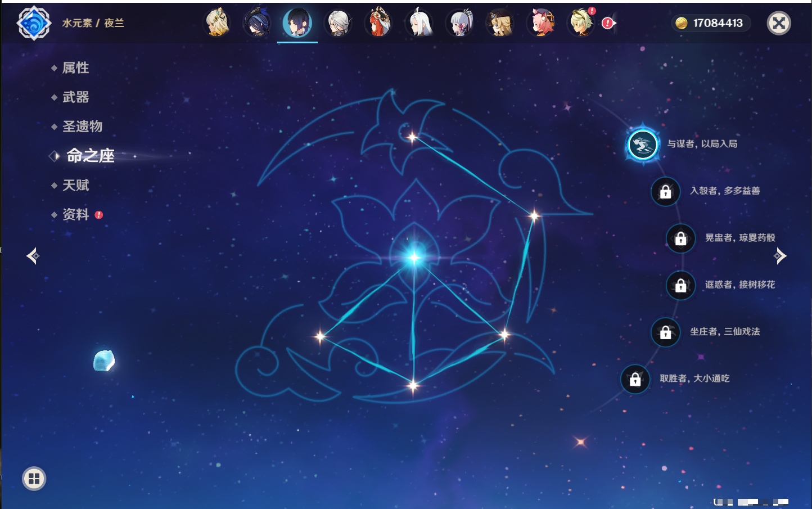Pick the red-haired horned character portrait
Viewport: 812px width, 509px height.
click(x=378, y=23)
